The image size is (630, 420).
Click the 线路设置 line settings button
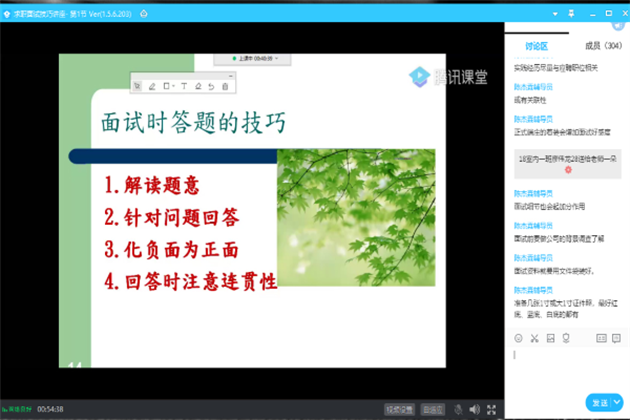(399, 409)
